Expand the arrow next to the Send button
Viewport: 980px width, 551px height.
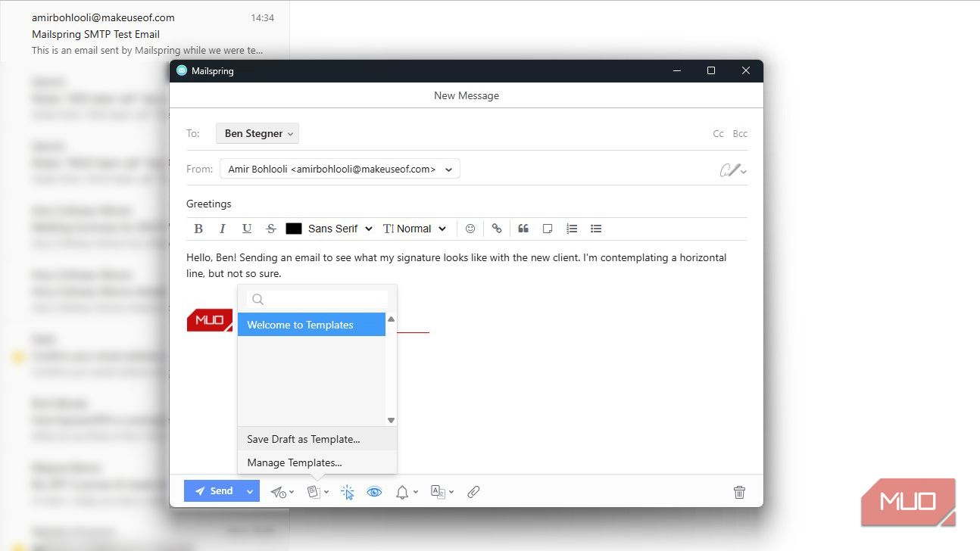[250, 491]
